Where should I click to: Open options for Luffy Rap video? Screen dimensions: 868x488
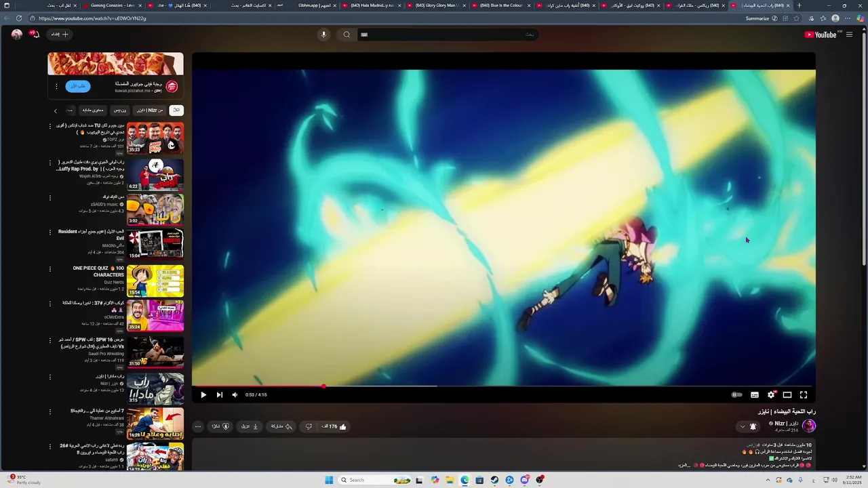[50, 163]
